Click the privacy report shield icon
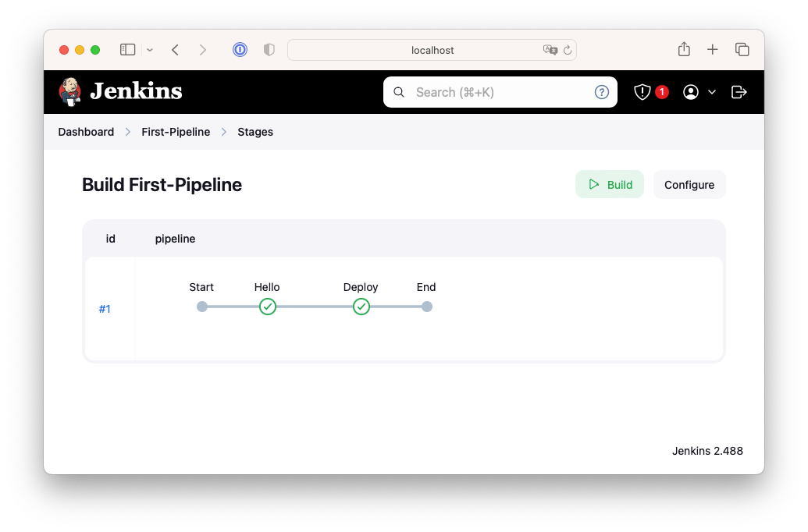Screen dimensions: 808x532 (269, 49)
